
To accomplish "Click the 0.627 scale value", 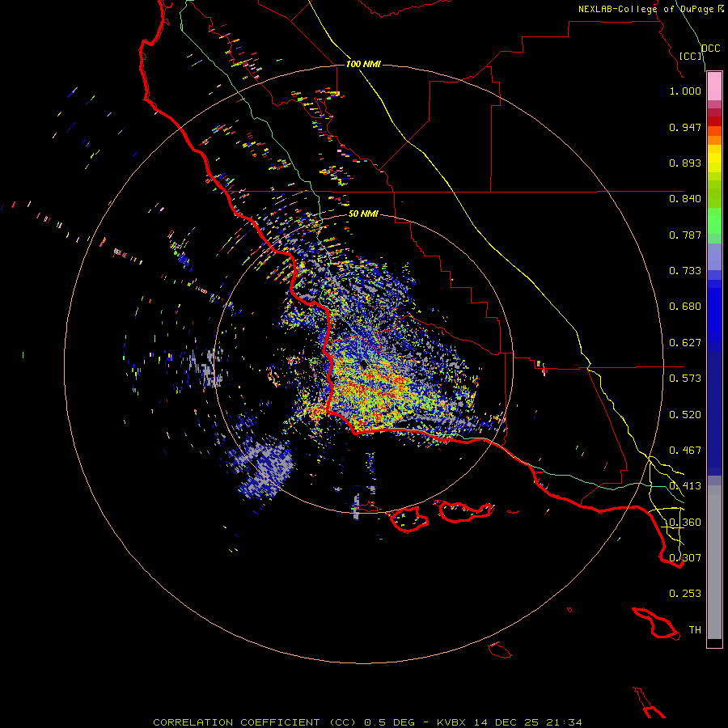I will click(x=685, y=343).
